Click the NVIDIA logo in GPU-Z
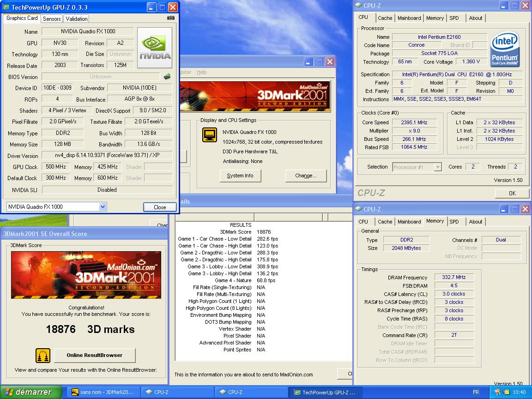Screen dimensions: 532x399 155,48
